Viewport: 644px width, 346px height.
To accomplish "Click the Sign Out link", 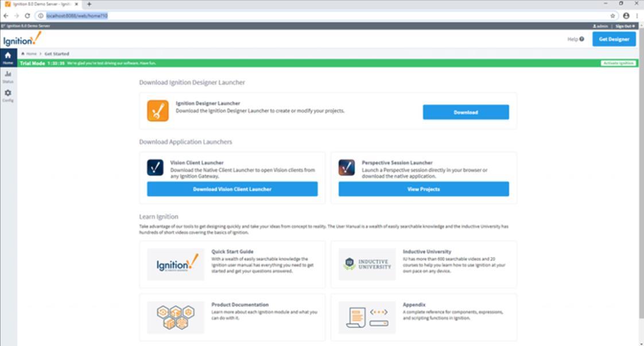I will 625,26.
